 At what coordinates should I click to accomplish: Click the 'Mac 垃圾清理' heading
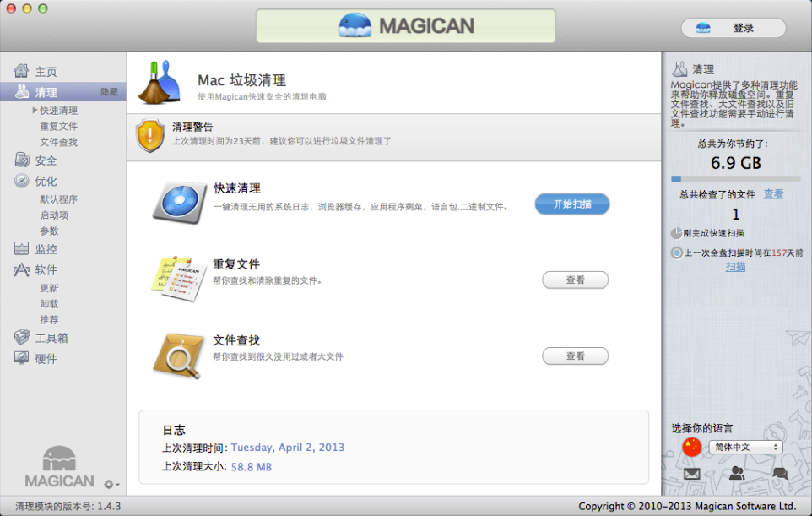pos(242,80)
